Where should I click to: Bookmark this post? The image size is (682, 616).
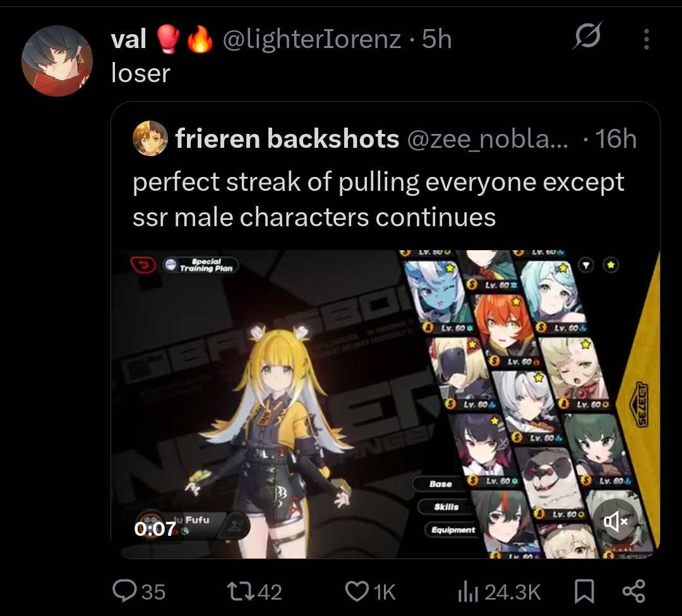pos(584,591)
